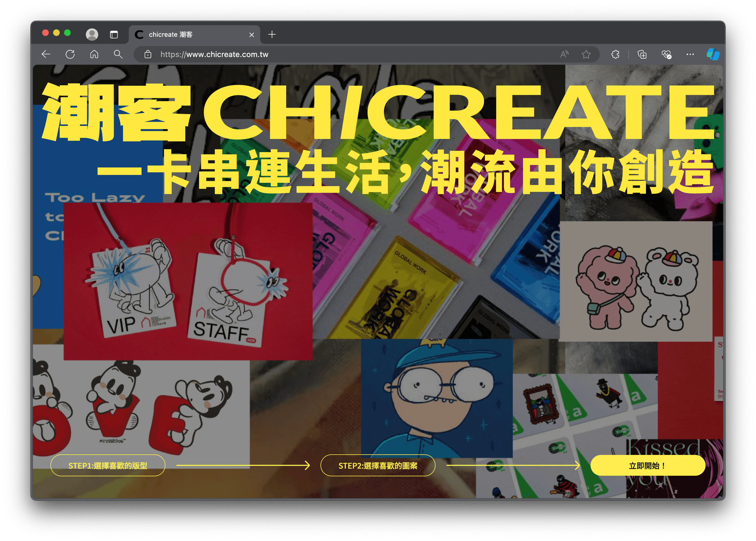Click the VIP and STAFF badge image
This screenshot has width=756, height=541.
pos(188,281)
